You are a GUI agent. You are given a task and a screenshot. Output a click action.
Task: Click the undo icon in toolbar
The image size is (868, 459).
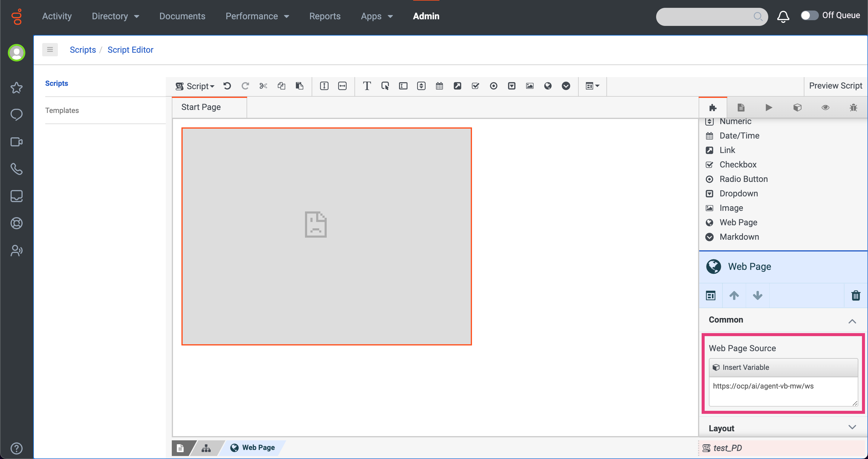[x=227, y=86]
